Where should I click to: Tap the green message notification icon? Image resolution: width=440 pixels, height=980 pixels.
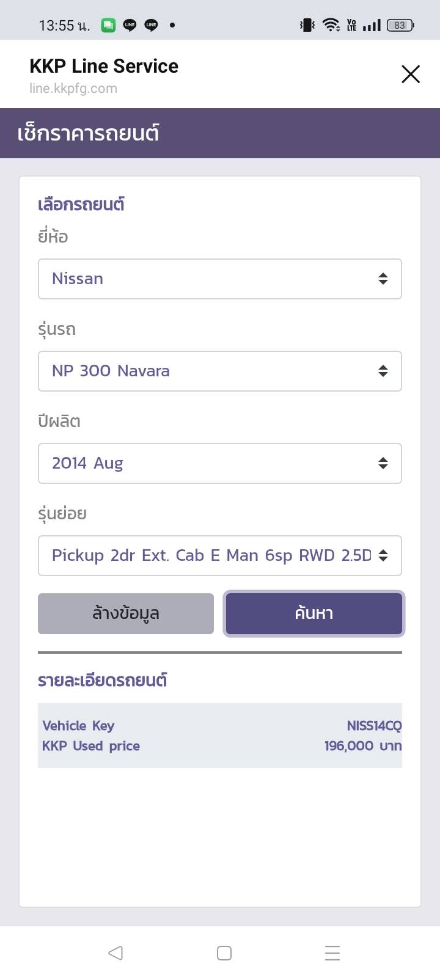(108, 25)
